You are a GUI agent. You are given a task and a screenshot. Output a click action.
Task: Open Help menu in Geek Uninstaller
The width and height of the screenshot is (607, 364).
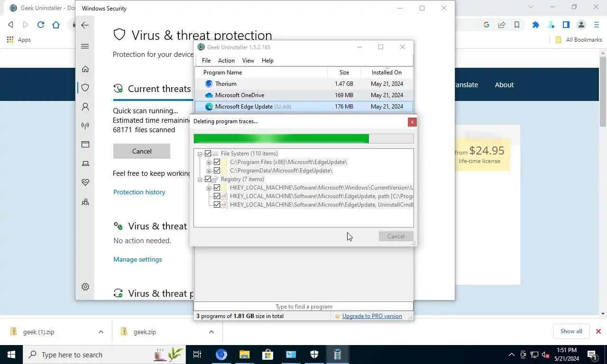[267, 61]
